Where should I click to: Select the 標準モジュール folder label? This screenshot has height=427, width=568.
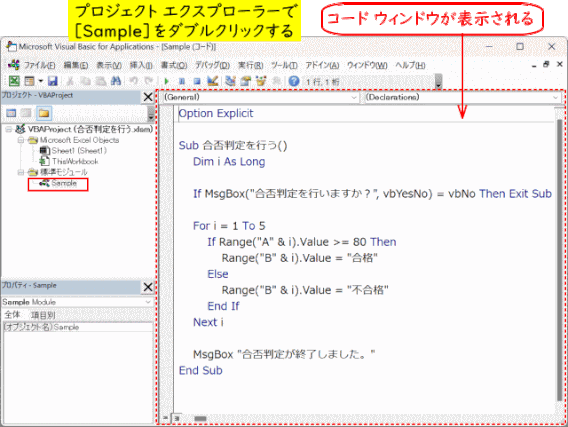pos(64,172)
